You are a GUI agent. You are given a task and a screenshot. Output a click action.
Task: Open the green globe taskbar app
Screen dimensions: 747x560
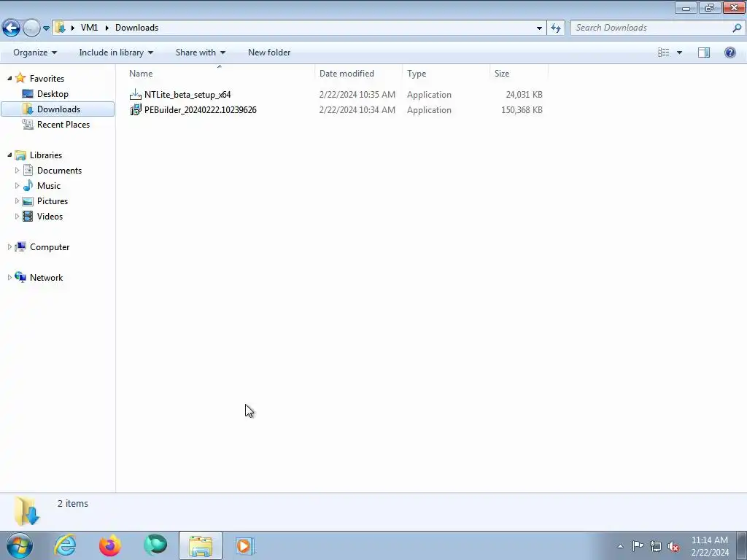(155, 545)
